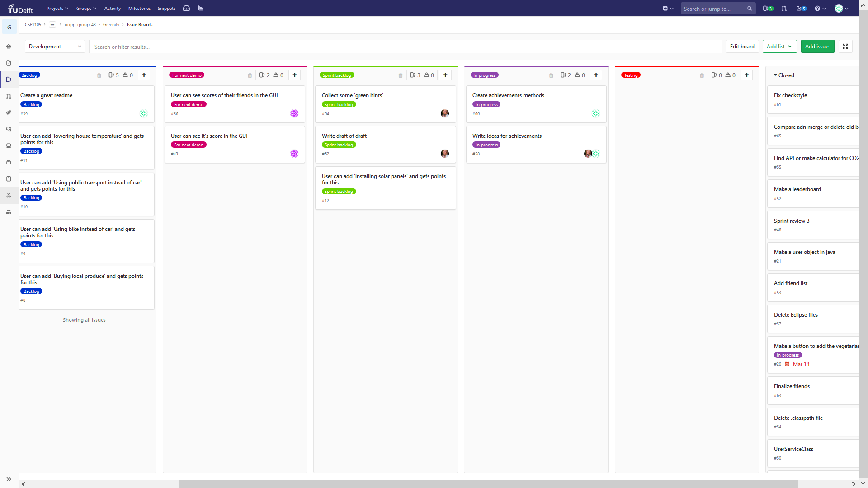The image size is (868, 488).
Task: Go to Milestones in top navigation
Action: pos(139,9)
